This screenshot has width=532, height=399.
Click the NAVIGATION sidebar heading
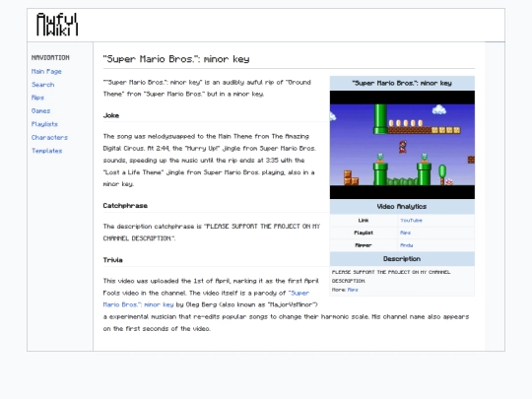click(x=50, y=58)
